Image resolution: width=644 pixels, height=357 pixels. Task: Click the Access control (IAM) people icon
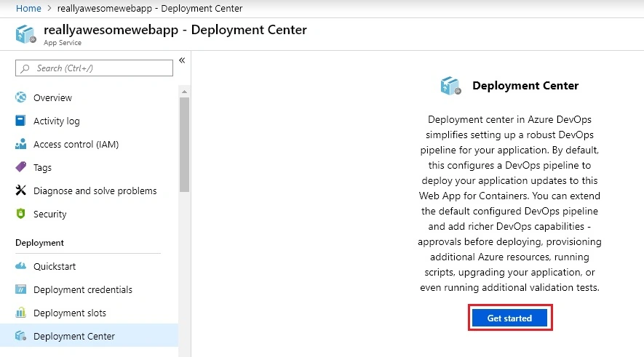[20, 144]
